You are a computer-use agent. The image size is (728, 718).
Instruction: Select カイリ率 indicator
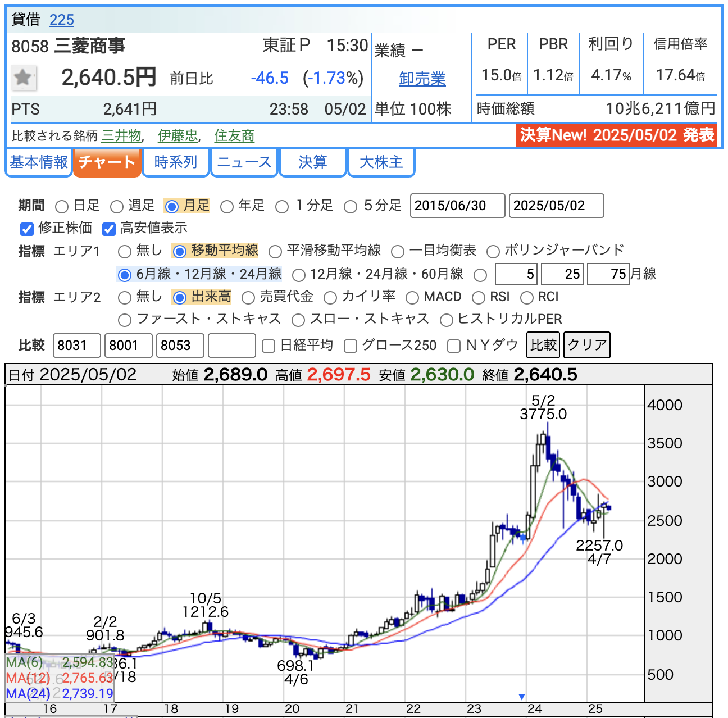(330, 297)
